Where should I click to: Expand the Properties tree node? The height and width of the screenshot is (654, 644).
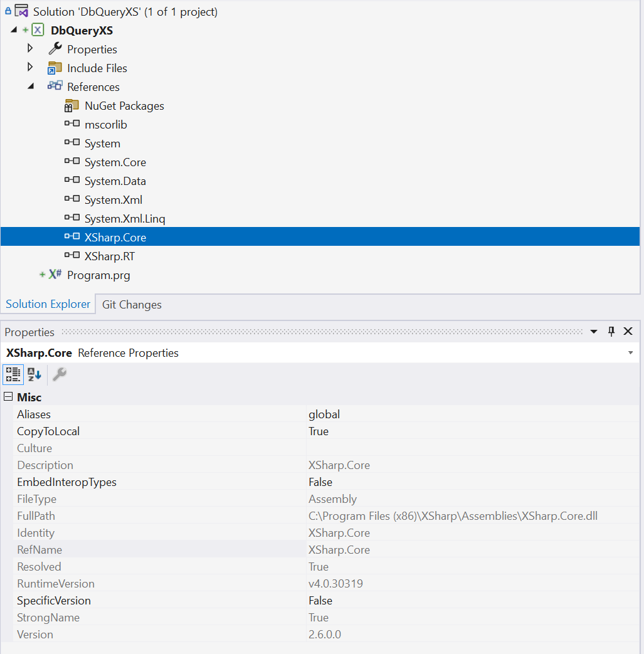(x=30, y=48)
